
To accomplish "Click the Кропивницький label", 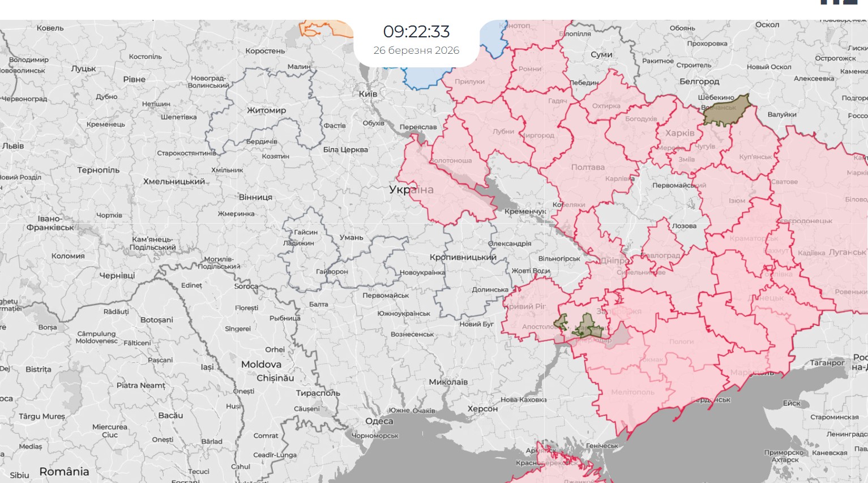I will [x=463, y=257].
